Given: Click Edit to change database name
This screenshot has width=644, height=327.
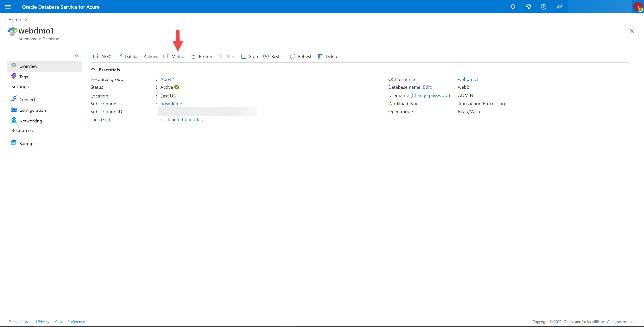Looking at the screenshot, I should [426, 87].
